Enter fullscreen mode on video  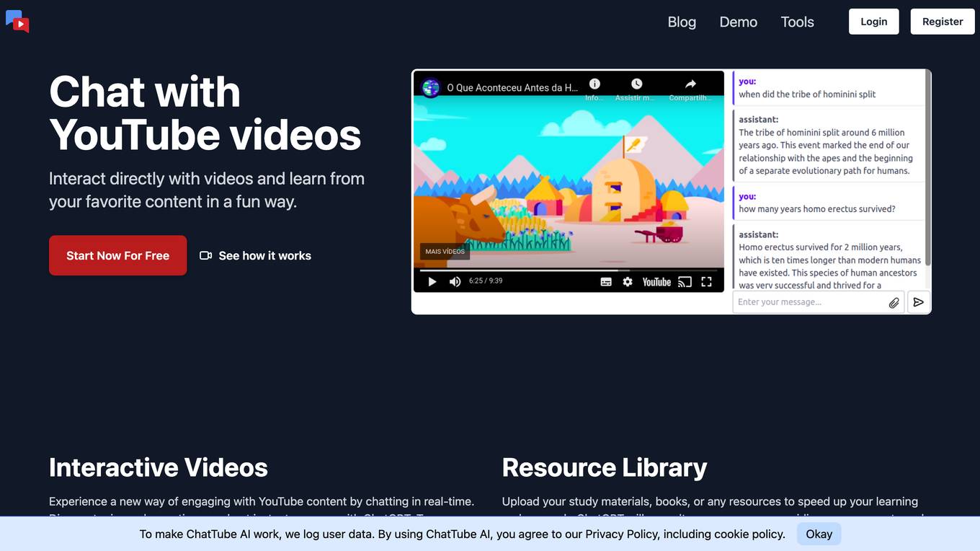(x=707, y=282)
